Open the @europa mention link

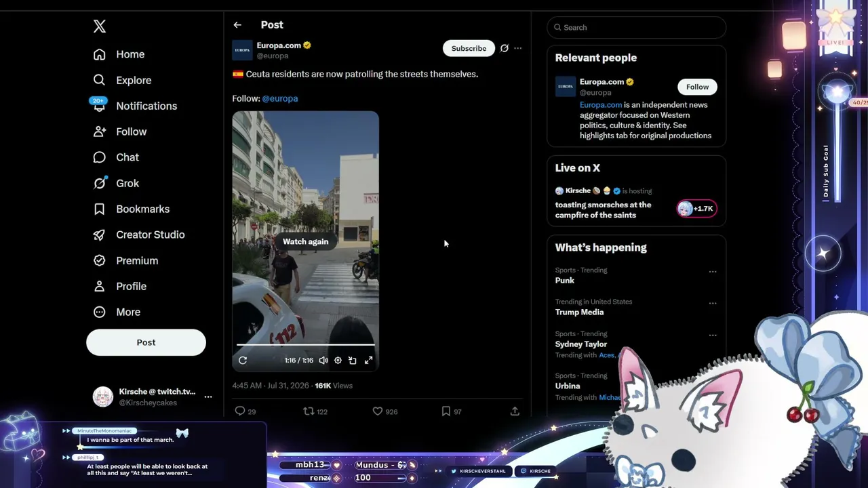[280, 98]
